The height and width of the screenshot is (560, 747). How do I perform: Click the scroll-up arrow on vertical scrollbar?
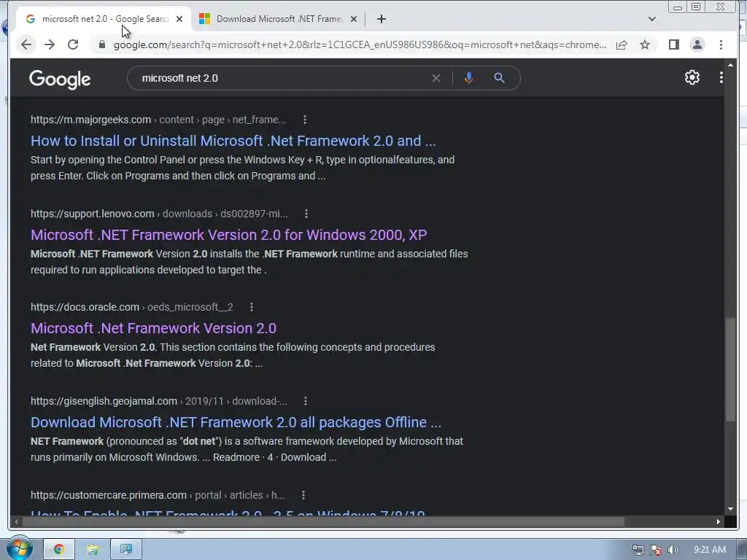pyautogui.click(x=730, y=64)
